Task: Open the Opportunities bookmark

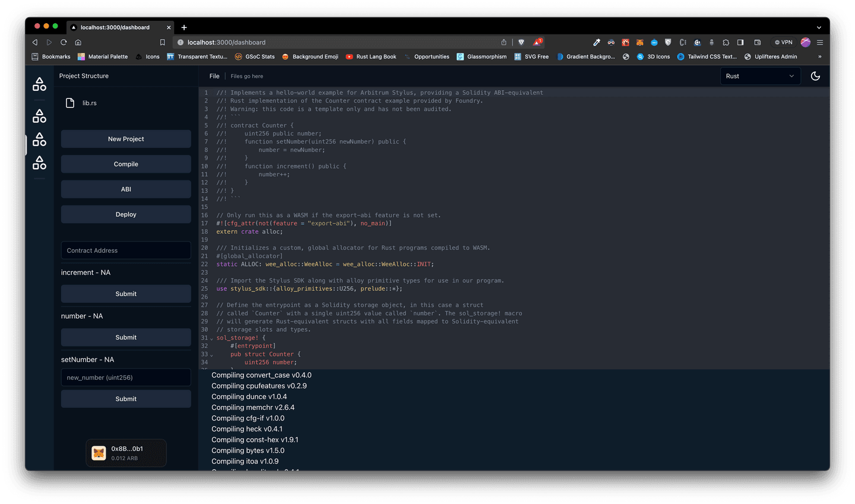Action: click(427, 56)
